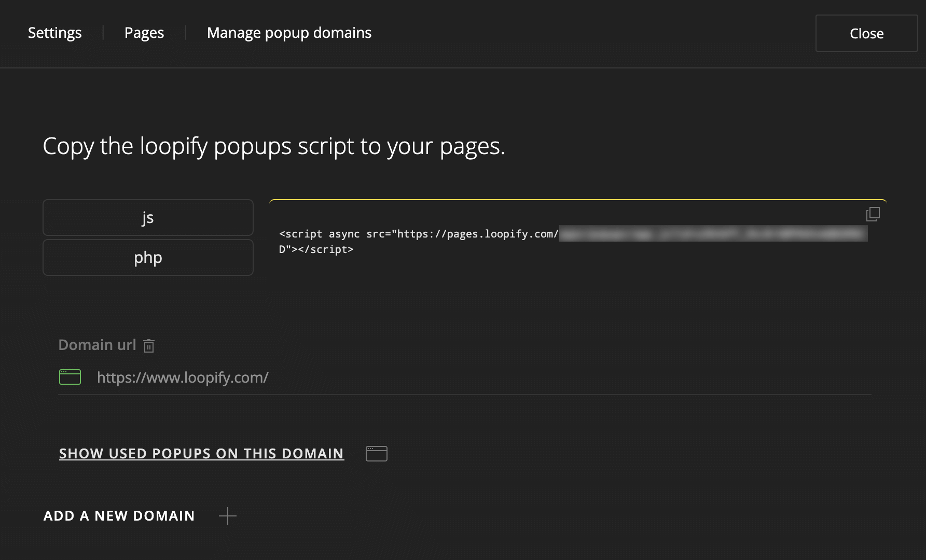Open Show Used Popups On This Domain

tap(201, 454)
